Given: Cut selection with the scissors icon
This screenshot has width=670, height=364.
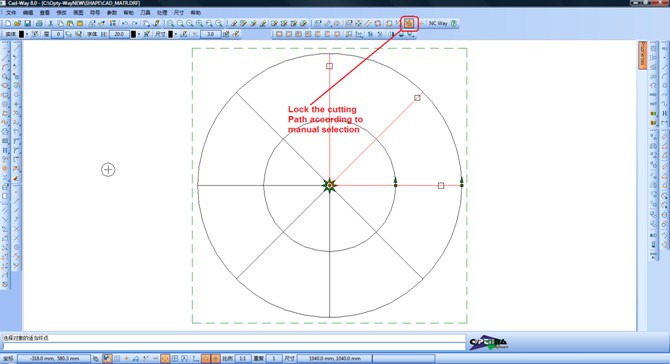Looking at the screenshot, I should point(50,23).
